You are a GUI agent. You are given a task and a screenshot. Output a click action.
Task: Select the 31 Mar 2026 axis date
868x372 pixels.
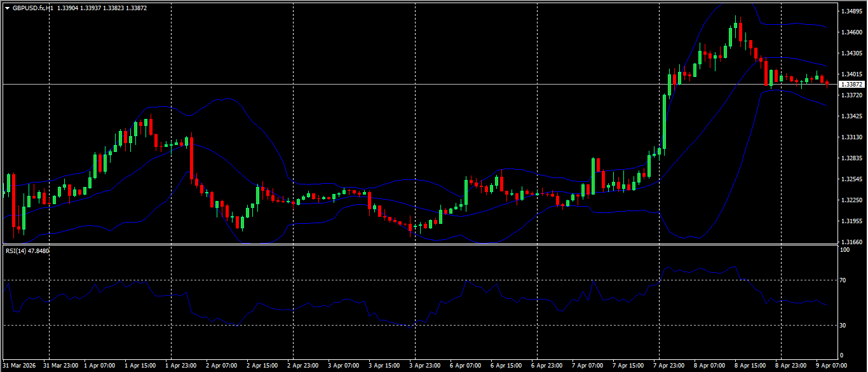point(18,366)
